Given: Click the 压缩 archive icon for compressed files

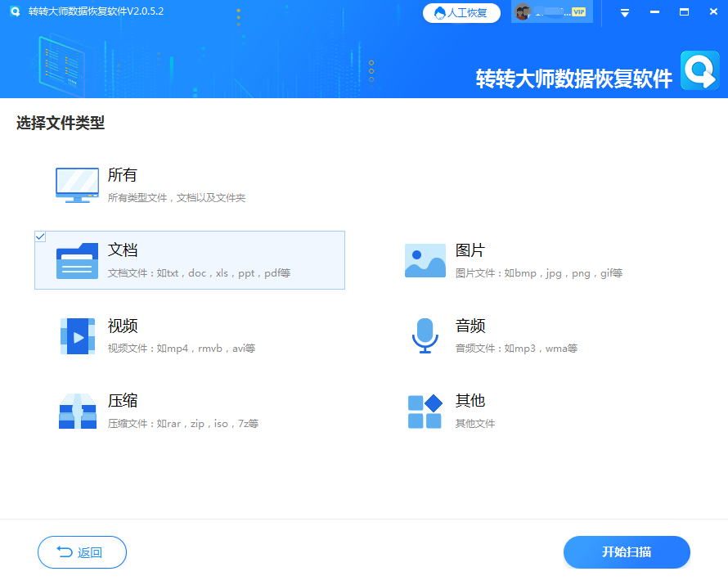Looking at the screenshot, I should pyautogui.click(x=77, y=409).
